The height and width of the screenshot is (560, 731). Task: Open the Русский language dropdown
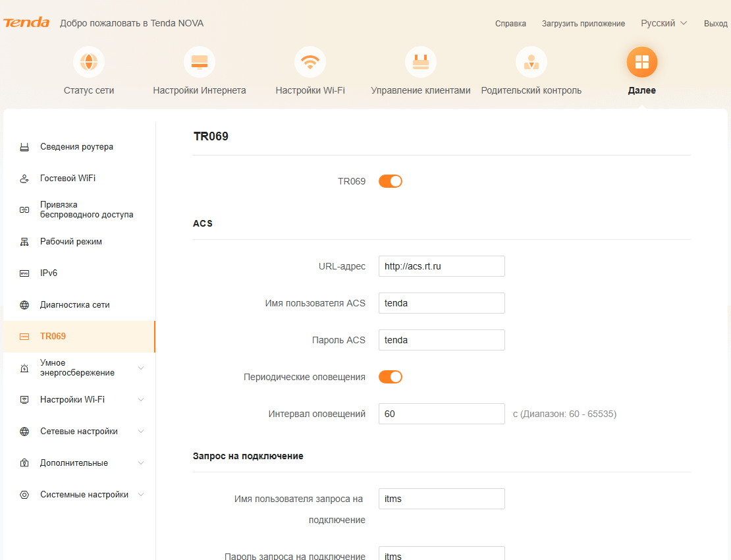click(x=663, y=23)
